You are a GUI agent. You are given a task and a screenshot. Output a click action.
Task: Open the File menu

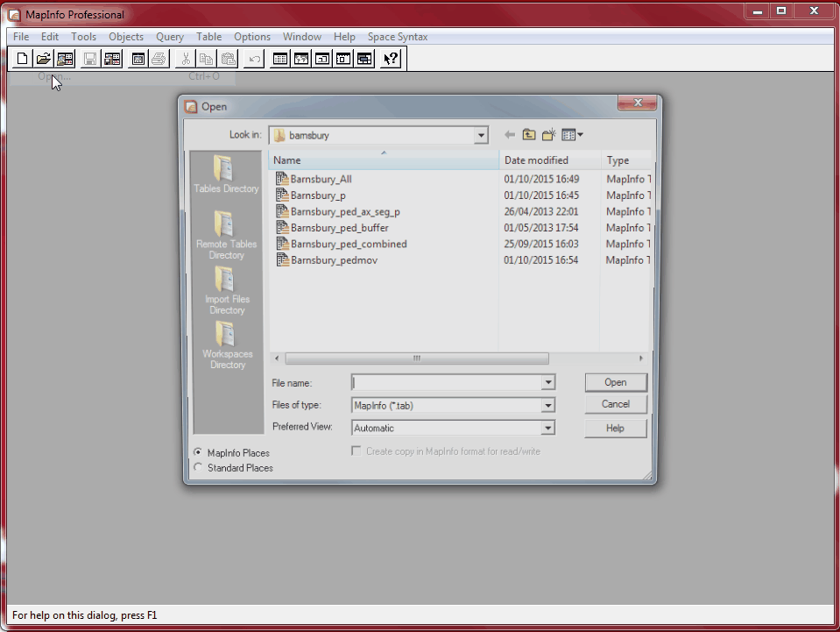coord(21,37)
